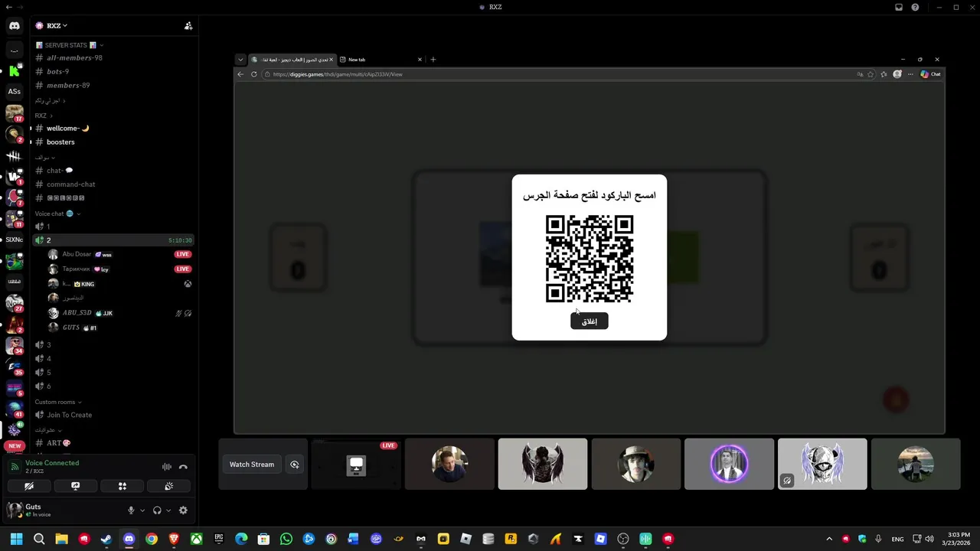
Task: Launch an activity from voice panel
Action: [x=122, y=486]
